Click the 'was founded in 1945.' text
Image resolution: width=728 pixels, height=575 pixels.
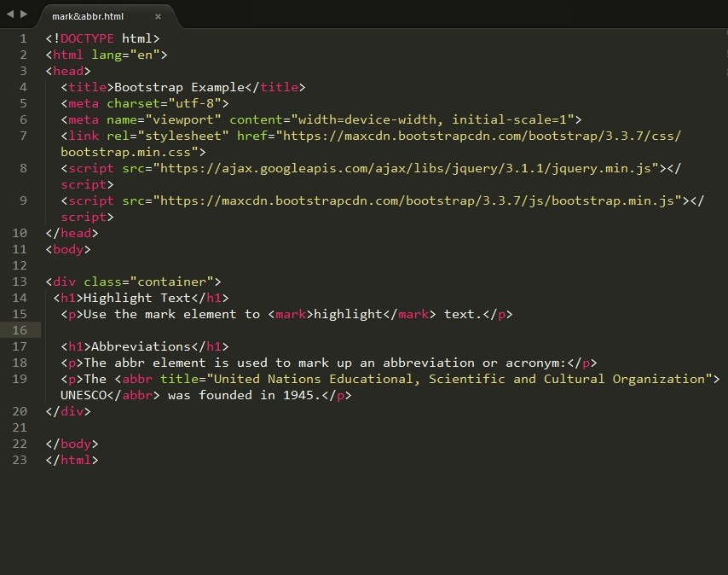click(x=244, y=395)
